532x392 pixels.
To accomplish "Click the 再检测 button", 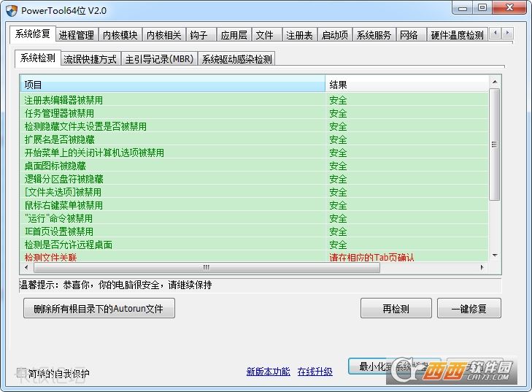I will click(396, 309).
